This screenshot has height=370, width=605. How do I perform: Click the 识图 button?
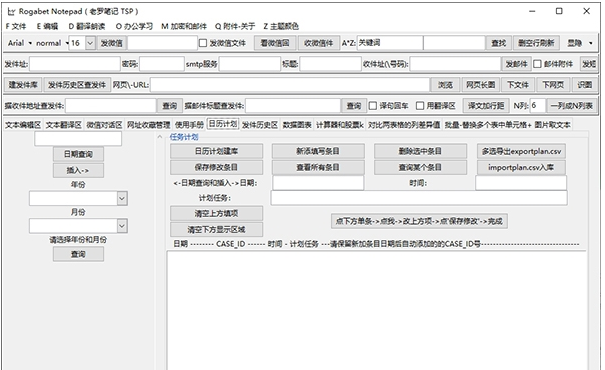pos(585,84)
